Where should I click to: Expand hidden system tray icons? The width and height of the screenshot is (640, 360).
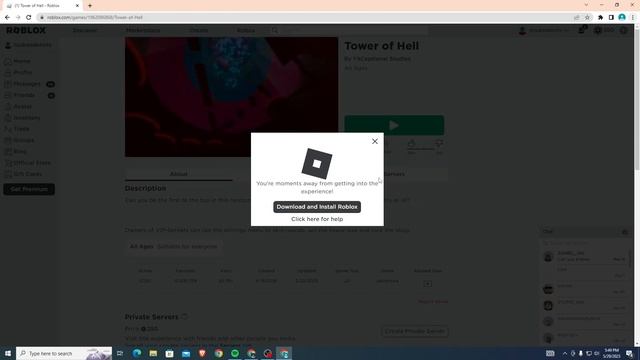[565, 353]
